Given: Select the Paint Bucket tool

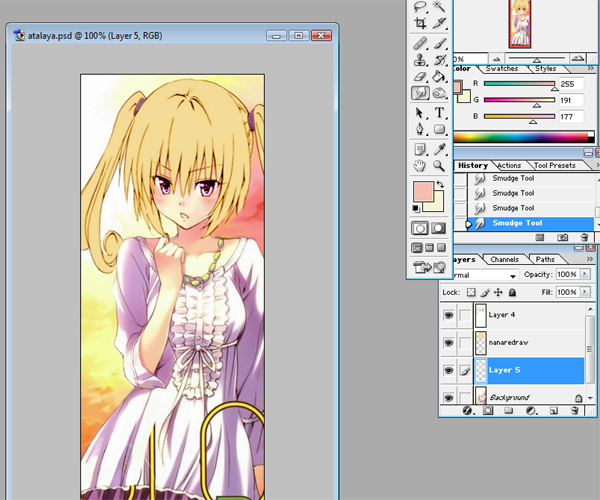Looking at the screenshot, I should (439, 77).
